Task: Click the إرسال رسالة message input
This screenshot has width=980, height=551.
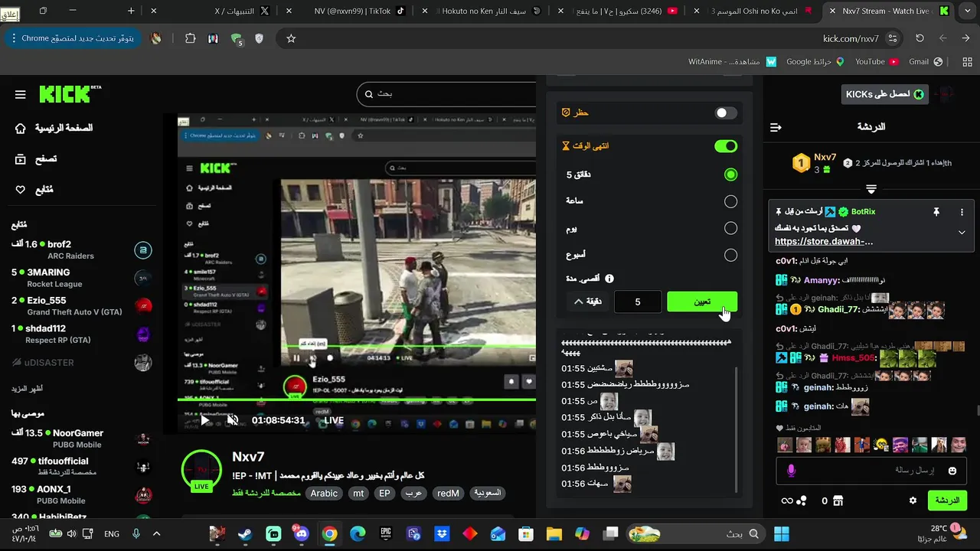Action: (872, 471)
